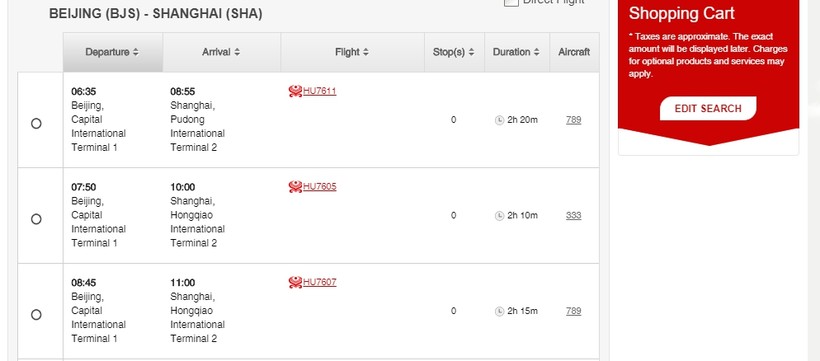The height and width of the screenshot is (361, 820).
Task: Sort flights by Duration column
Action: click(516, 52)
